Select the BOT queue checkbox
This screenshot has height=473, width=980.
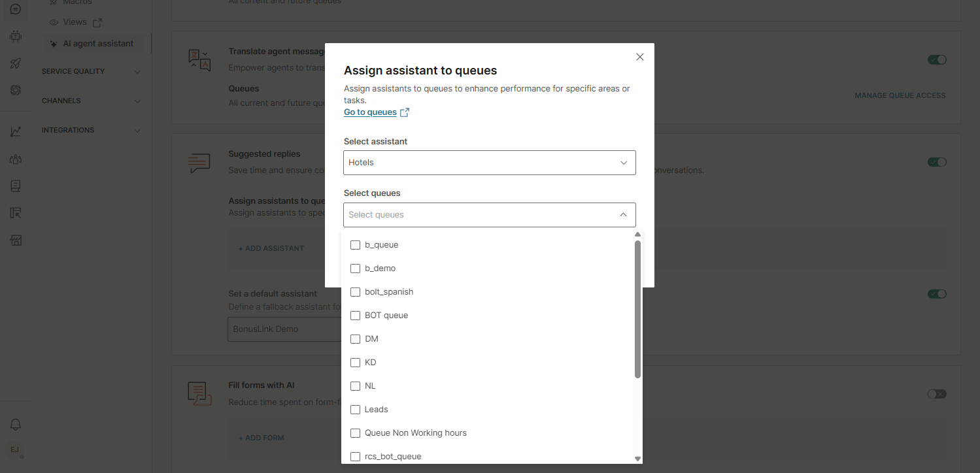(356, 316)
